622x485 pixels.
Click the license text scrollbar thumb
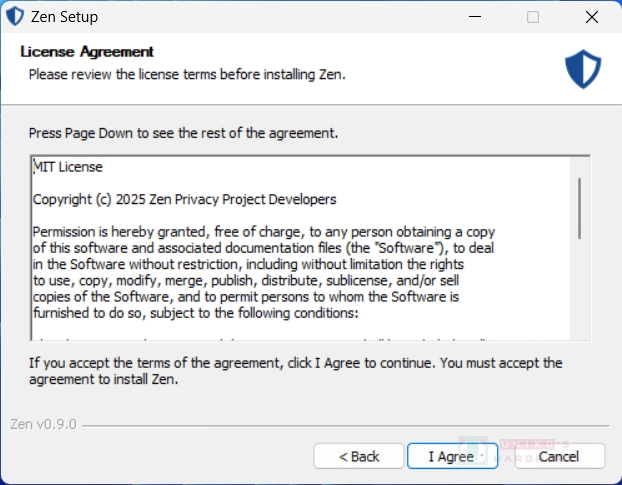[x=580, y=208]
